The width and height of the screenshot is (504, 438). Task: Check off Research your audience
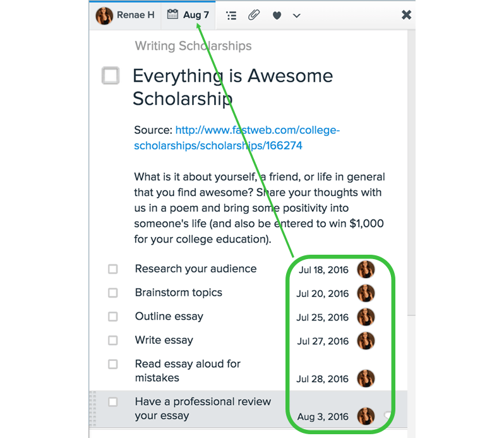[113, 269]
